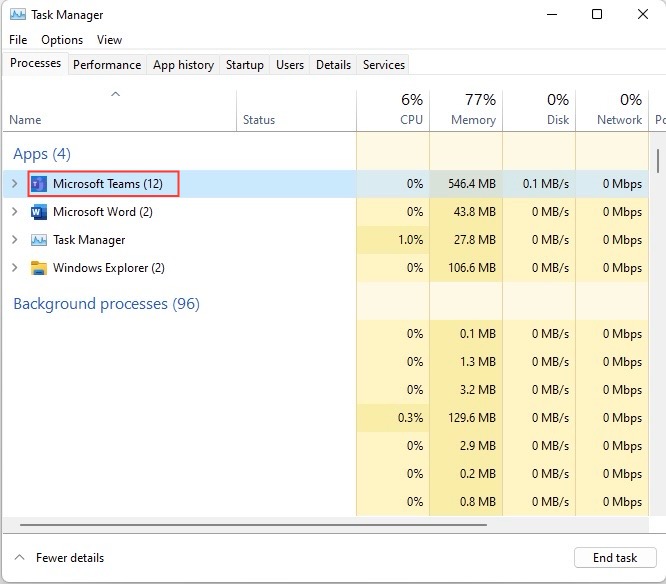Collapse view with Fewer details chevron
This screenshot has height=584, width=666.
[x=19, y=557]
